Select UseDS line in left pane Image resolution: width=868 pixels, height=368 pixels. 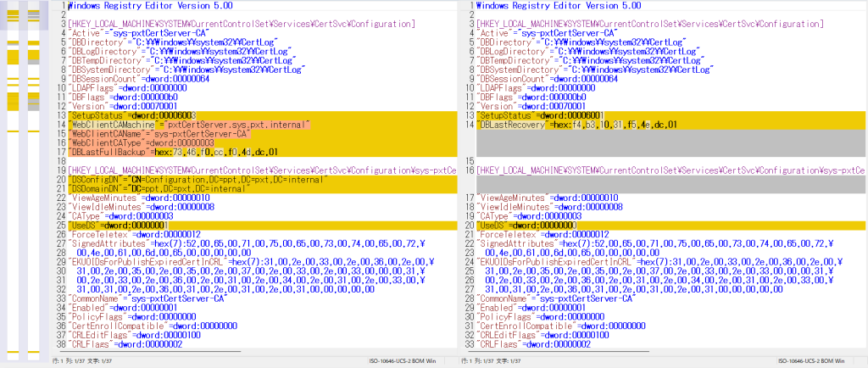pos(118,226)
